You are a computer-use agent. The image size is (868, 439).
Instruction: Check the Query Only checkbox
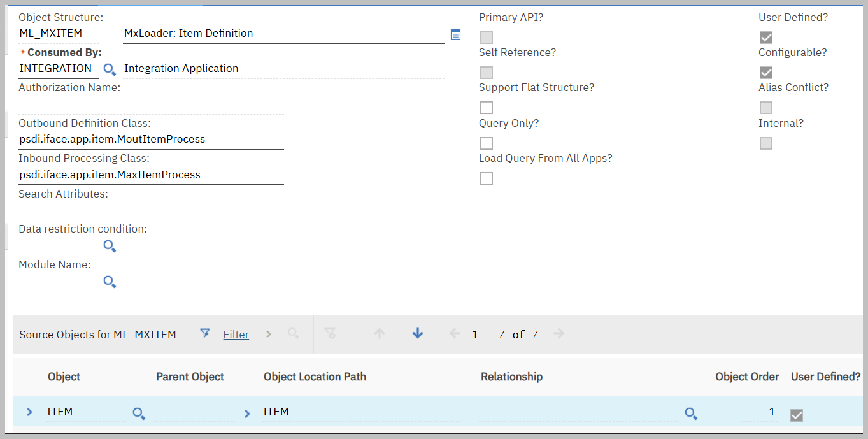click(487, 143)
